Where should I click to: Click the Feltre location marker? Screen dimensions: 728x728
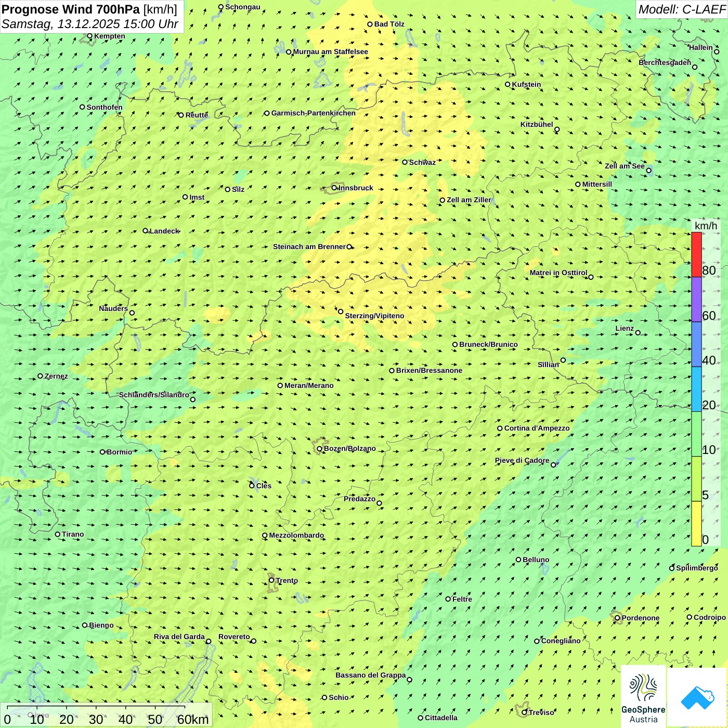click(448, 599)
